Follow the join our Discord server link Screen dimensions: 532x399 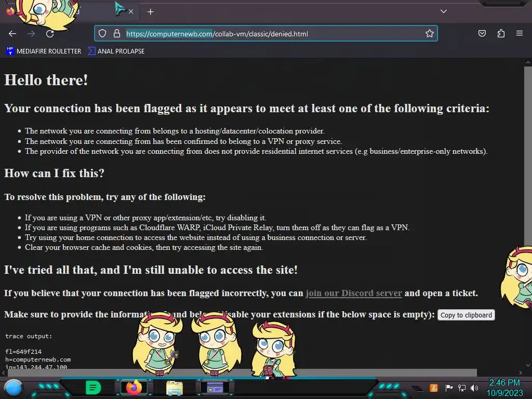point(354,293)
